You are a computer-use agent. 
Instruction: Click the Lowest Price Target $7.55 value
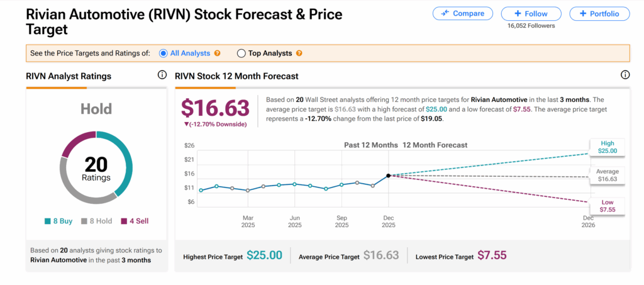click(491, 255)
